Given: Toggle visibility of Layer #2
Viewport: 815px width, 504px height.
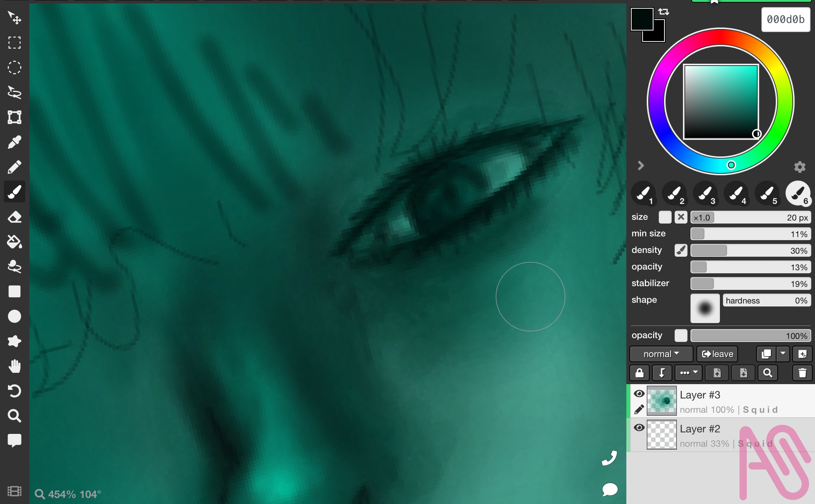Looking at the screenshot, I should tap(639, 428).
